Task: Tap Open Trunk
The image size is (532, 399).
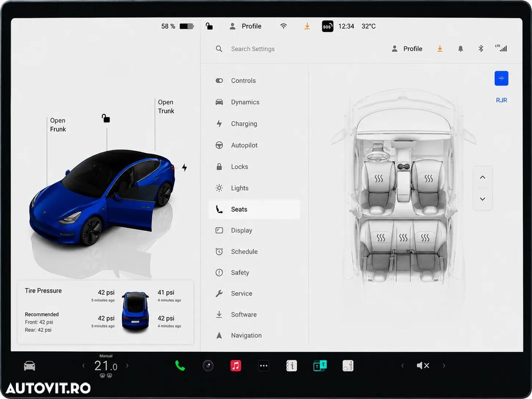Action: [166, 106]
